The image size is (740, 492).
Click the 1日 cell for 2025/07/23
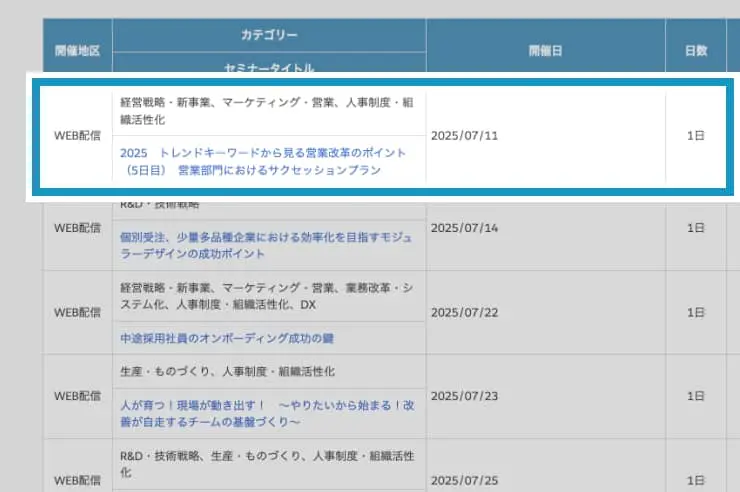point(696,396)
